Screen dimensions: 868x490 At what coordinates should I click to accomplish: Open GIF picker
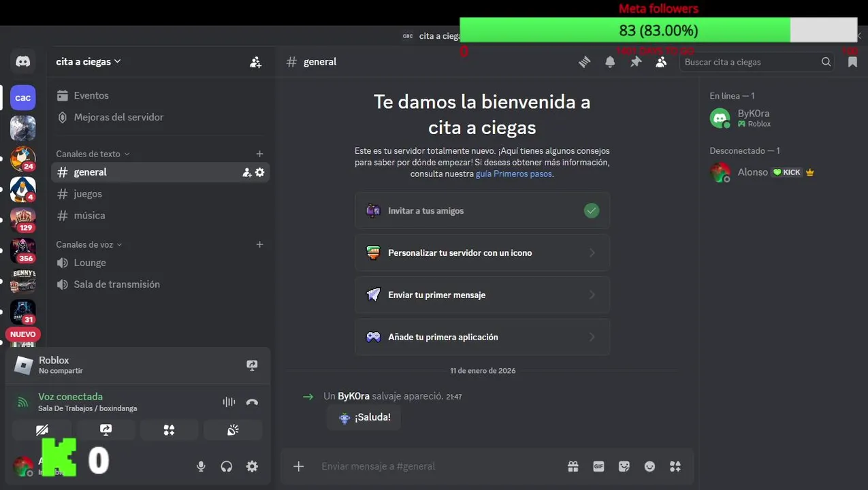pos(598,466)
